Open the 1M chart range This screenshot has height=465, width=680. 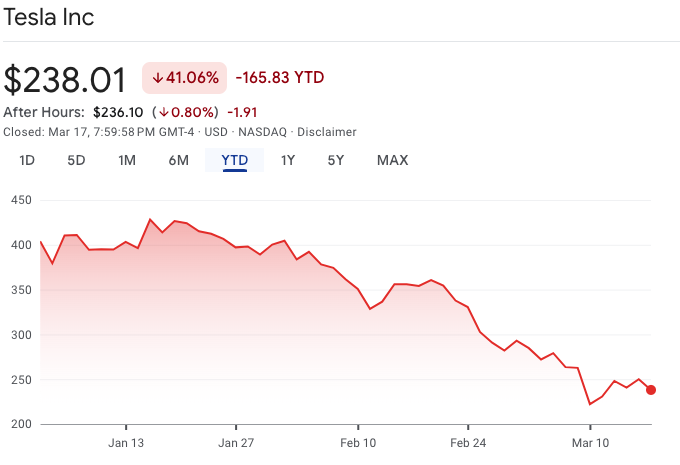(127, 160)
